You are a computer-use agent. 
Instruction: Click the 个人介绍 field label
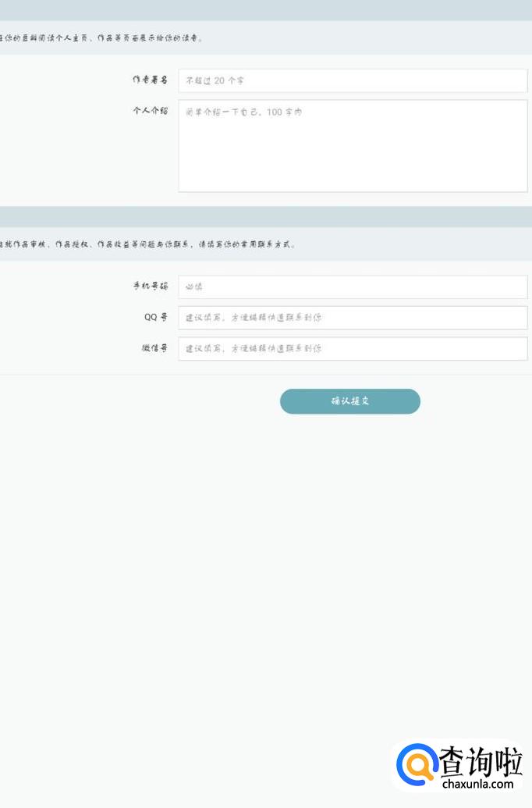150,111
